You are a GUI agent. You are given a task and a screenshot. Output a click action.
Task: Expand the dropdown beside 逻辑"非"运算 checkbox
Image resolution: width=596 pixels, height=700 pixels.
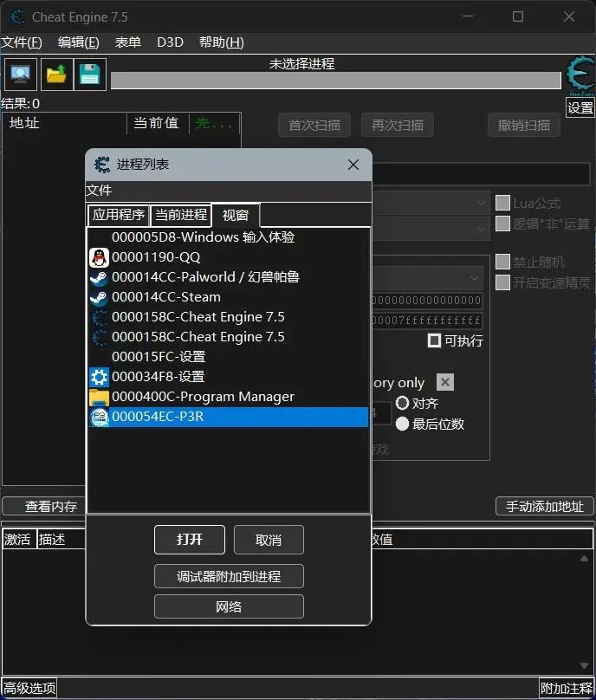481,227
